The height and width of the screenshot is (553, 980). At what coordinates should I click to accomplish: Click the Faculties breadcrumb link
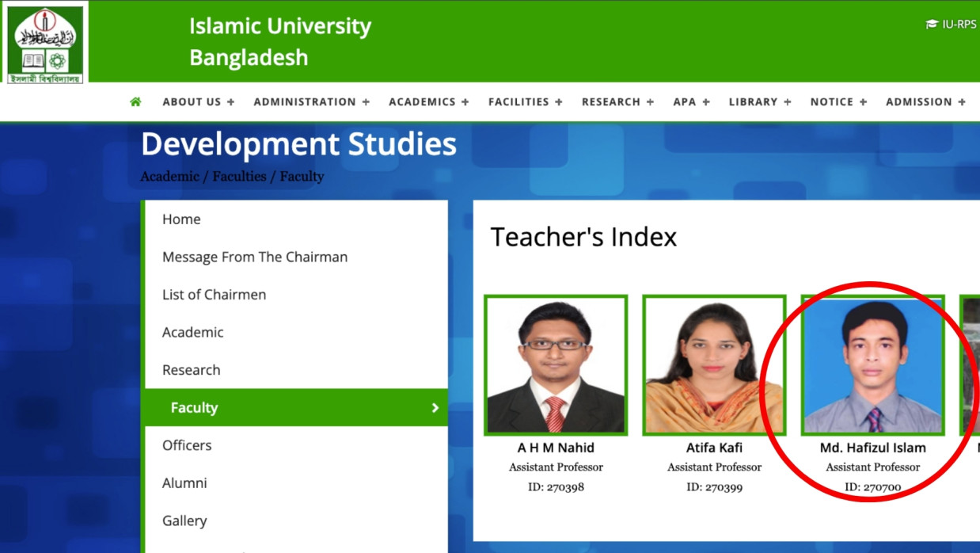tap(239, 177)
